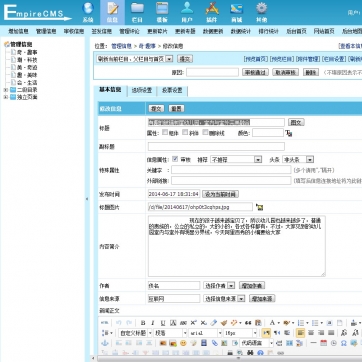Click the attachment paperclip icon in the editor
This screenshot has height=362, width=362.
pos(214,343)
